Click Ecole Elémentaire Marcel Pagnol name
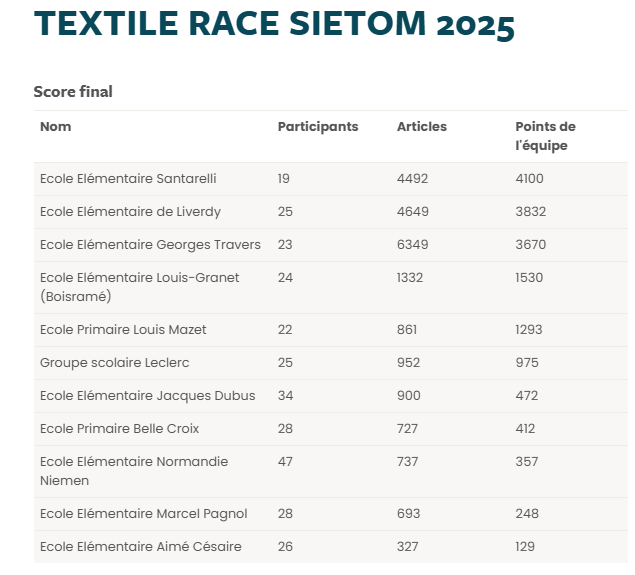 (x=143, y=514)
